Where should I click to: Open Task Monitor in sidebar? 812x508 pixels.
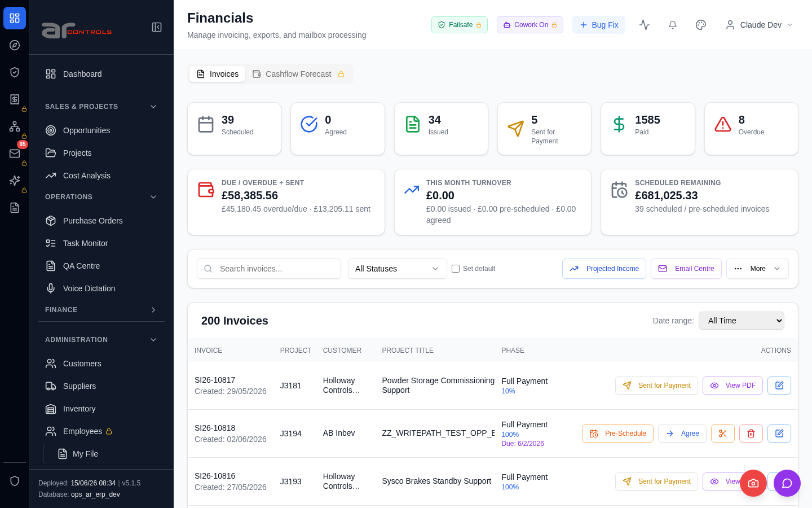click(x=101, y=243)
